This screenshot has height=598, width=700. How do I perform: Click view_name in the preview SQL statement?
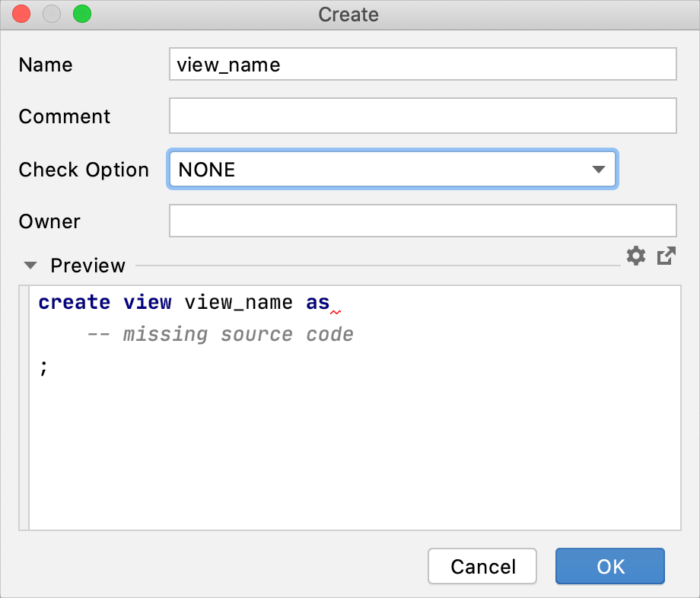click(238, 303)
